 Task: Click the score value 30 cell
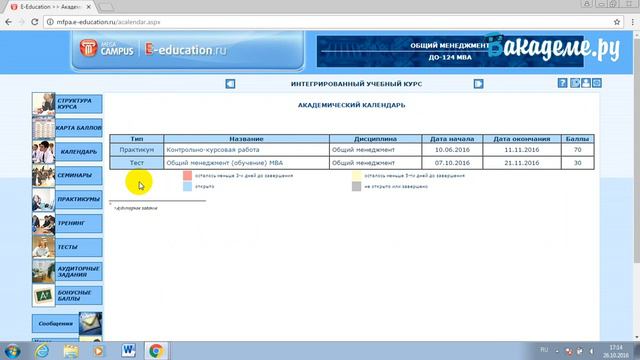pos(578,163)
